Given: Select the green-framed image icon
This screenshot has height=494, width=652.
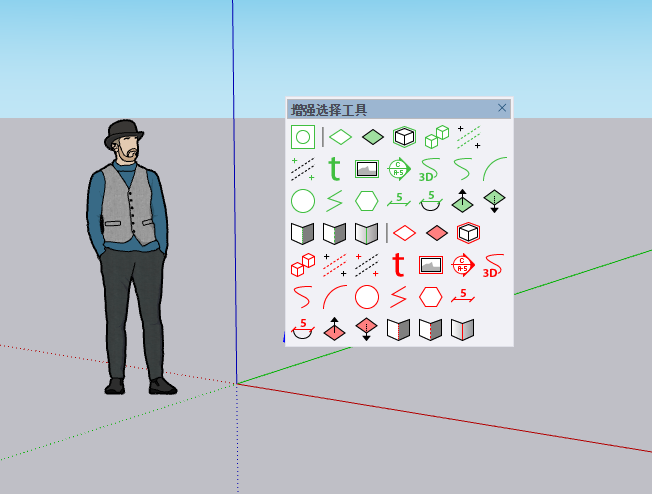Looking at the screenshot, I should (367, 169).
